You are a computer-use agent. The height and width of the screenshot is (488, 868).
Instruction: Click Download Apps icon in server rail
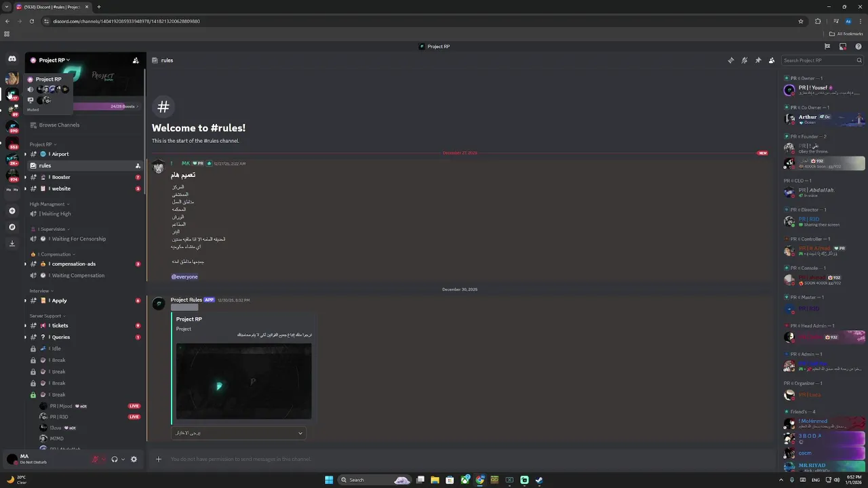pos(12,243)
